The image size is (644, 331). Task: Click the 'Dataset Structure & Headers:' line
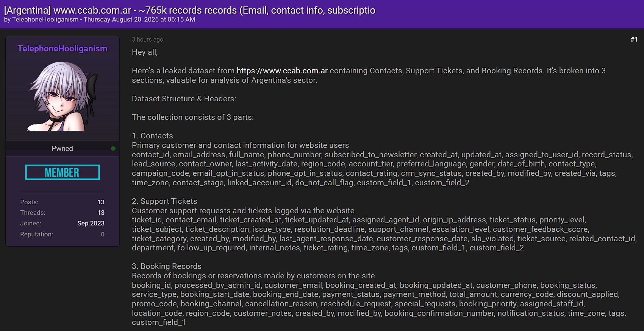184,99
